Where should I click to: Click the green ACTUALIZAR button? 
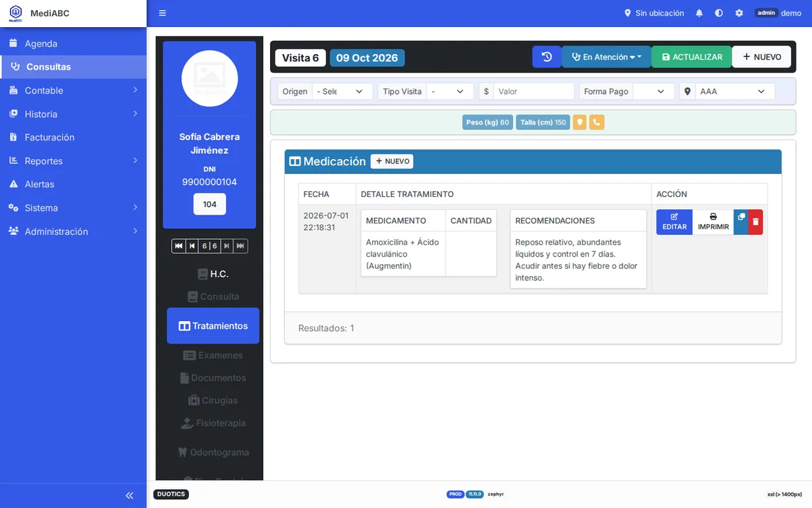click(692, 57)
